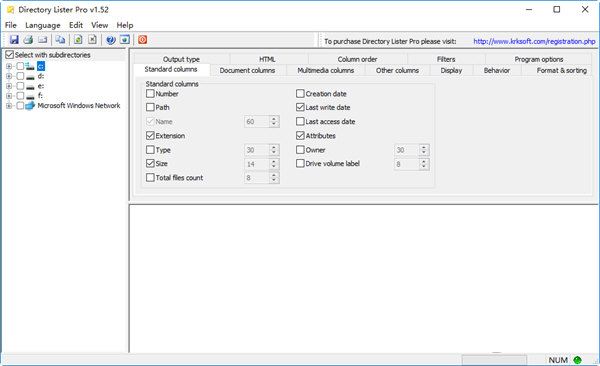Screen dimensions: 600x366
Task: Expand the e: drive tree node
Action: [9, 86]
